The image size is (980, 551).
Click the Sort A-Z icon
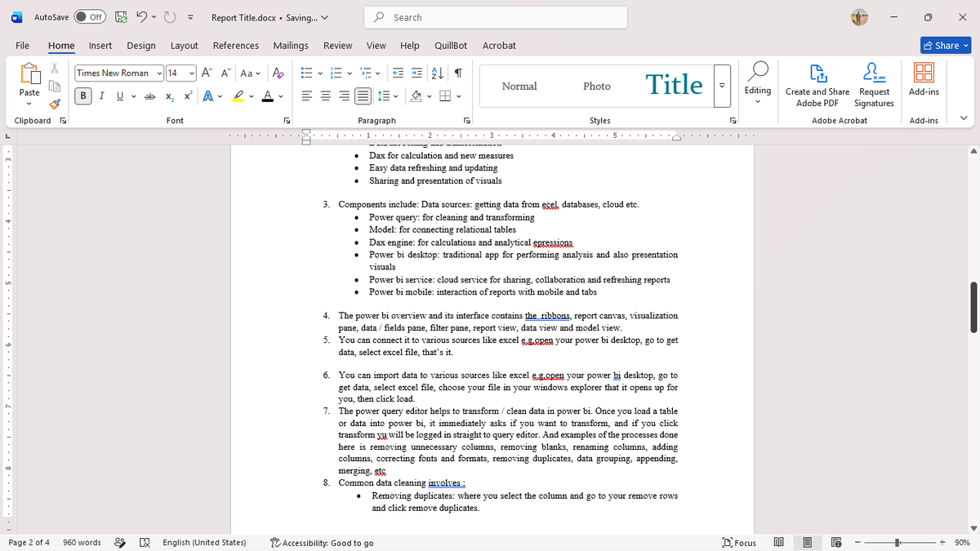(x=437, y=73)
